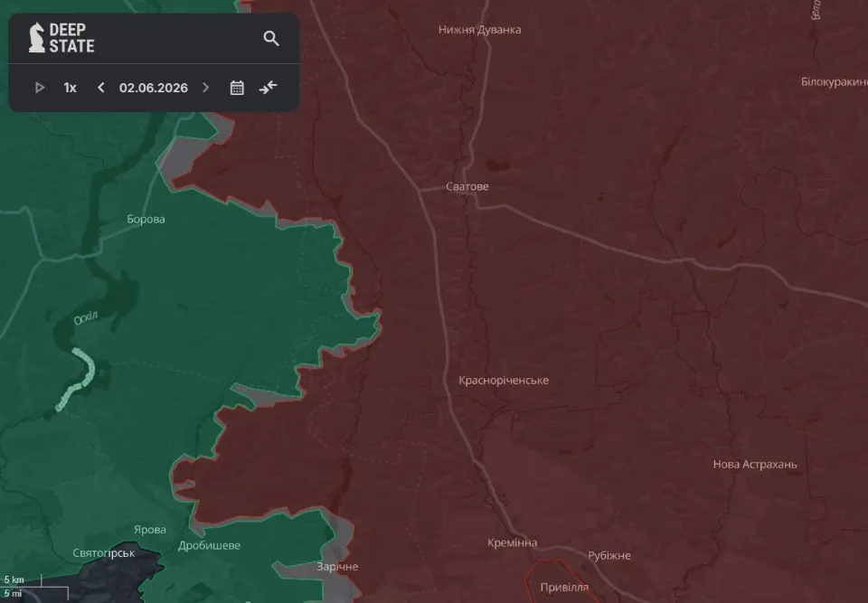
Task: Change the 1x playback speed
Action: click(x=70, y=88)
